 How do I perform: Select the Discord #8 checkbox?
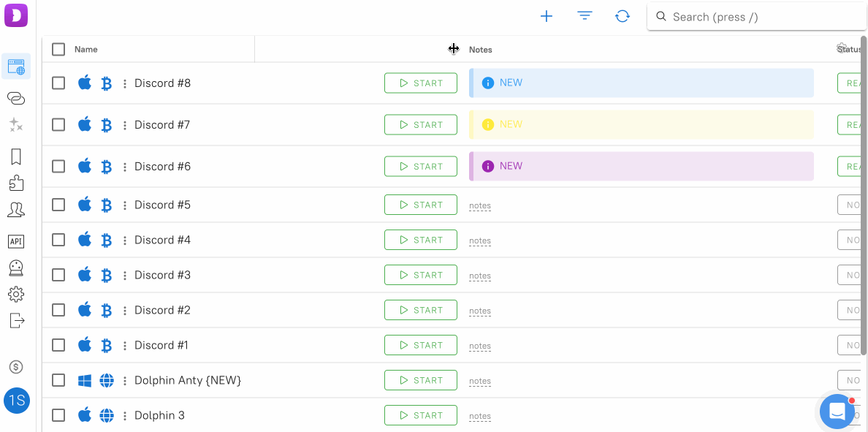pyautogui.click(x=58, y=83)
